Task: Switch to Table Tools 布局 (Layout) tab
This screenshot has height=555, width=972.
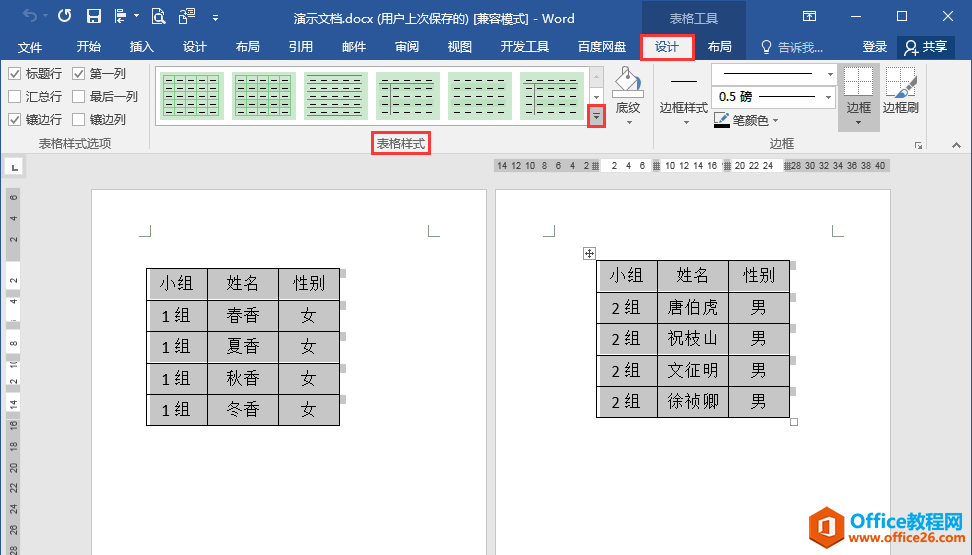Action: [720, 47]
